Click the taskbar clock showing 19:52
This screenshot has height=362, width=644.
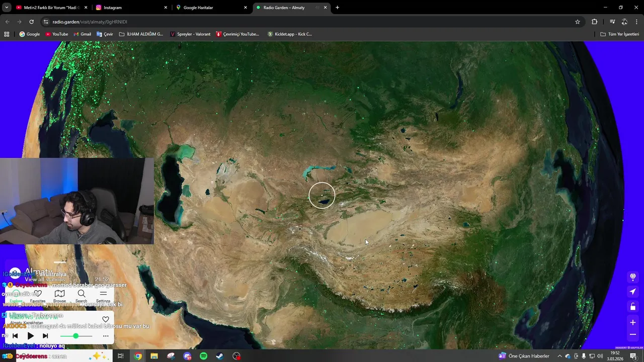click(x=615, y=356)
